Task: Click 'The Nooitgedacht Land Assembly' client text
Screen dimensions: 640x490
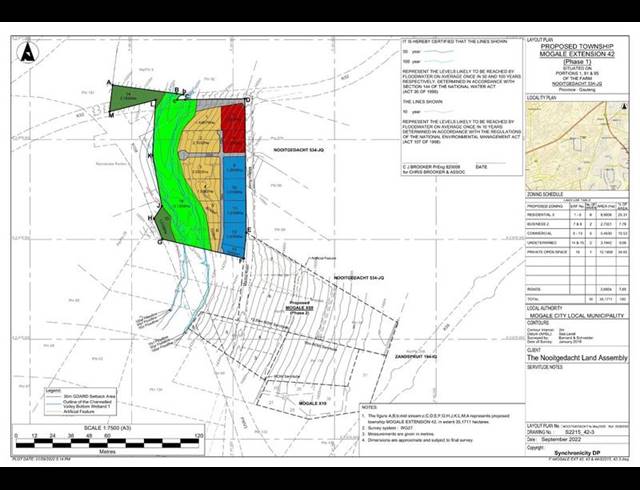Action: pyautogui.click(x=577, y=358)
